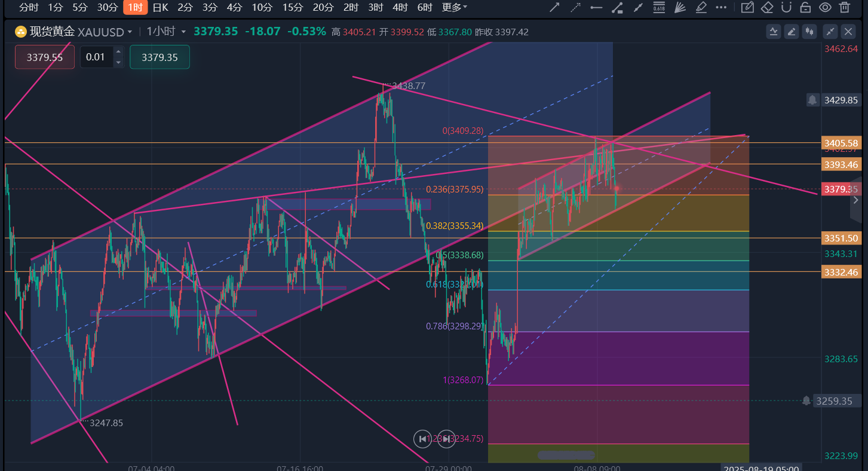Switch to the 10分 timeframe

coord(262,7)
